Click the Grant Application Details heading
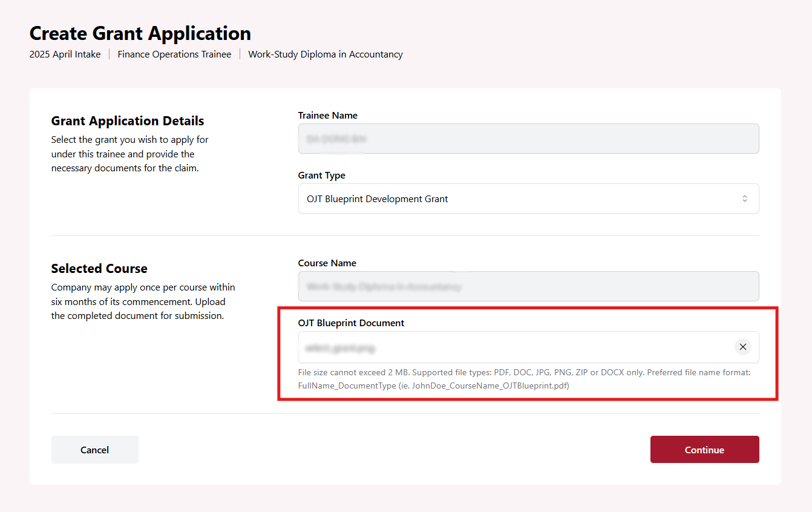The height and width of the screenshot is (512, 812). (128, 120)
